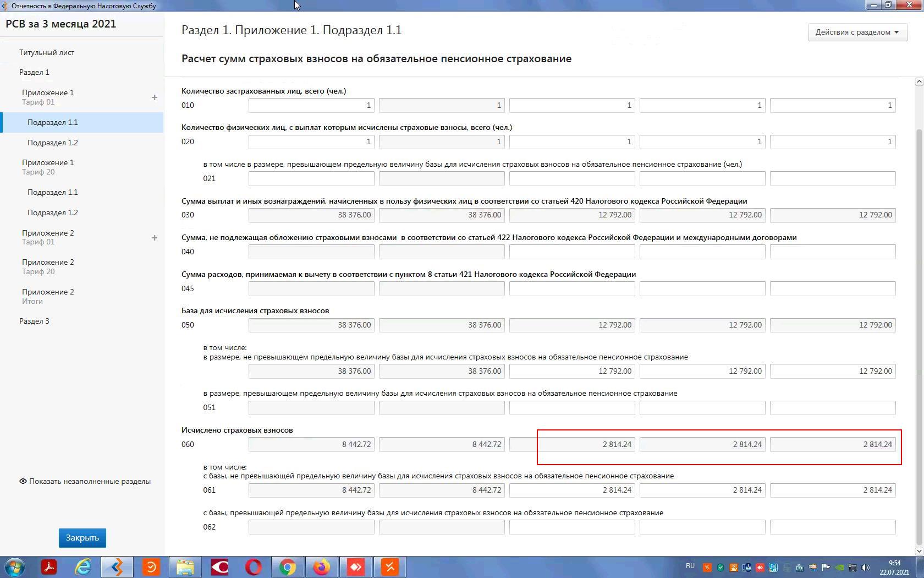Click fourth field in row 051
Image resolution: width=924 pixels, height=578 pixels.
[702, 407]
